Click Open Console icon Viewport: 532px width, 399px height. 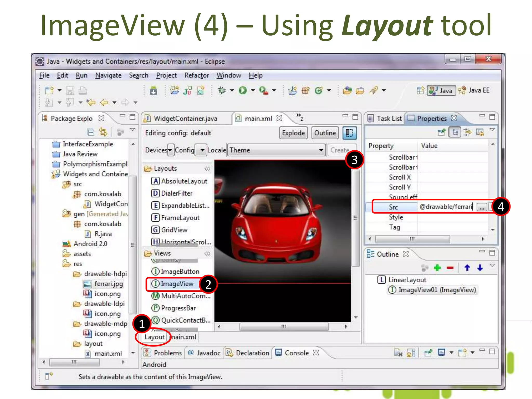[462, 353]
